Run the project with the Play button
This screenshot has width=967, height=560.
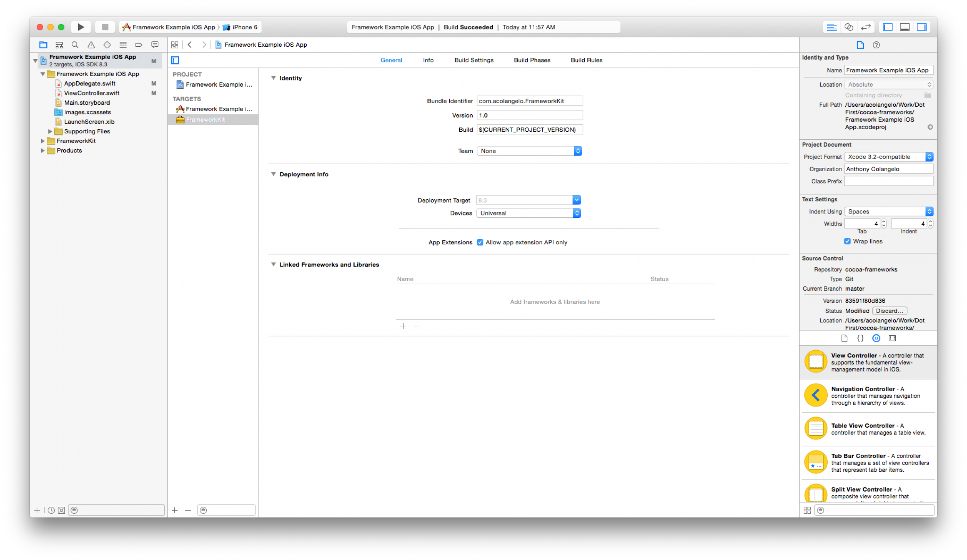click(81, 27)
